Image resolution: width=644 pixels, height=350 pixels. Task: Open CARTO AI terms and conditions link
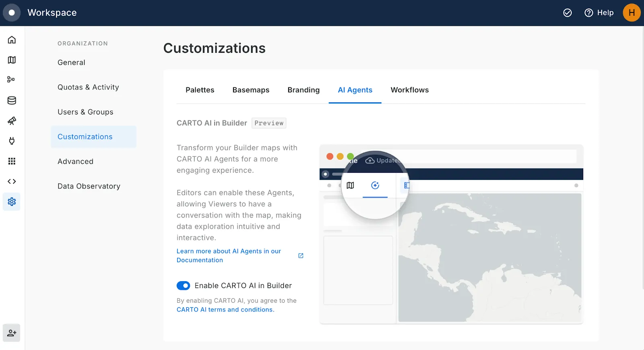(x=225, y=309)
